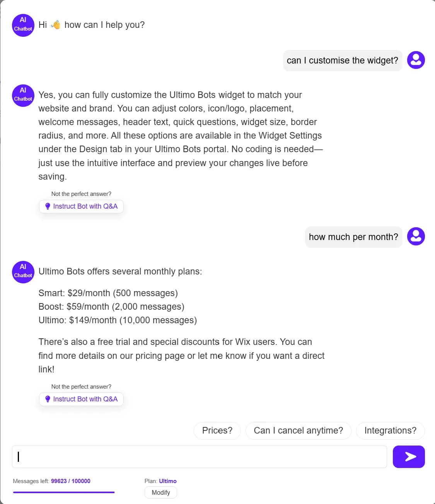This screenshot has width=435, height=504.
Task: Click the messages left progress bar
Action: click(x=64, y=492)
